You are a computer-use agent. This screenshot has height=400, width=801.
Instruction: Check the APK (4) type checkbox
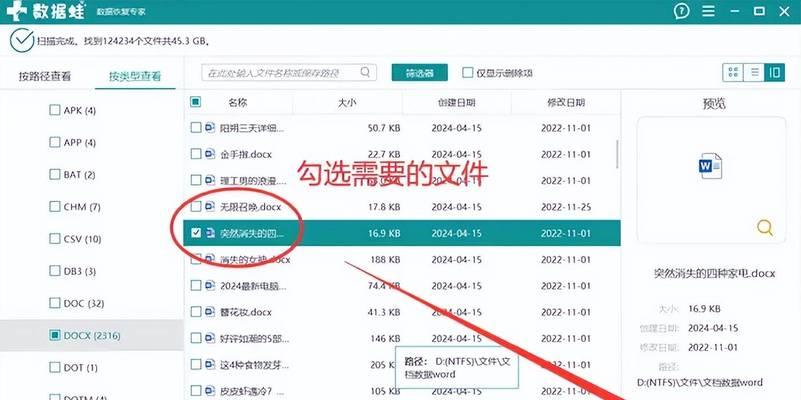coord(55,110)
